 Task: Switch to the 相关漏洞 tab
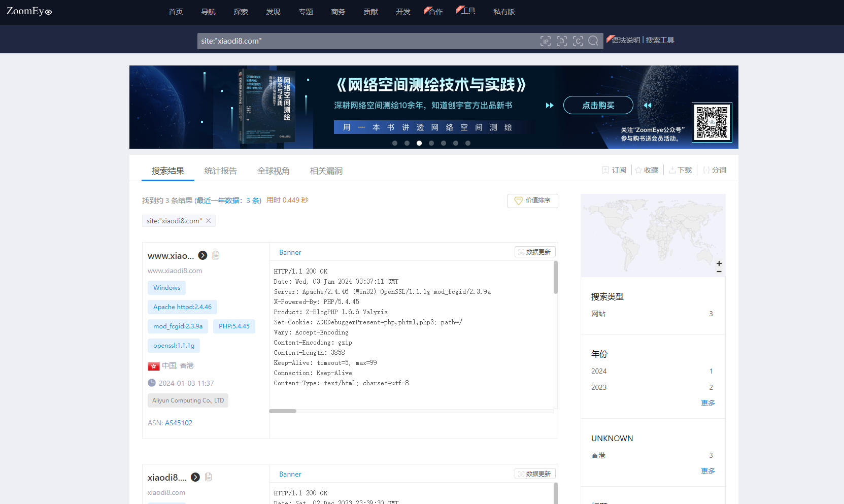click(326, 171)
